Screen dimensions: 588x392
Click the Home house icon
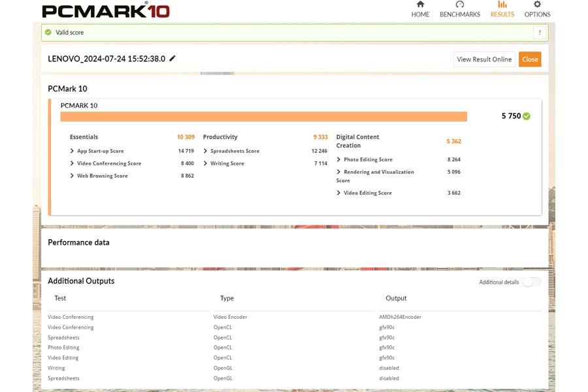[x=420, y=5]
